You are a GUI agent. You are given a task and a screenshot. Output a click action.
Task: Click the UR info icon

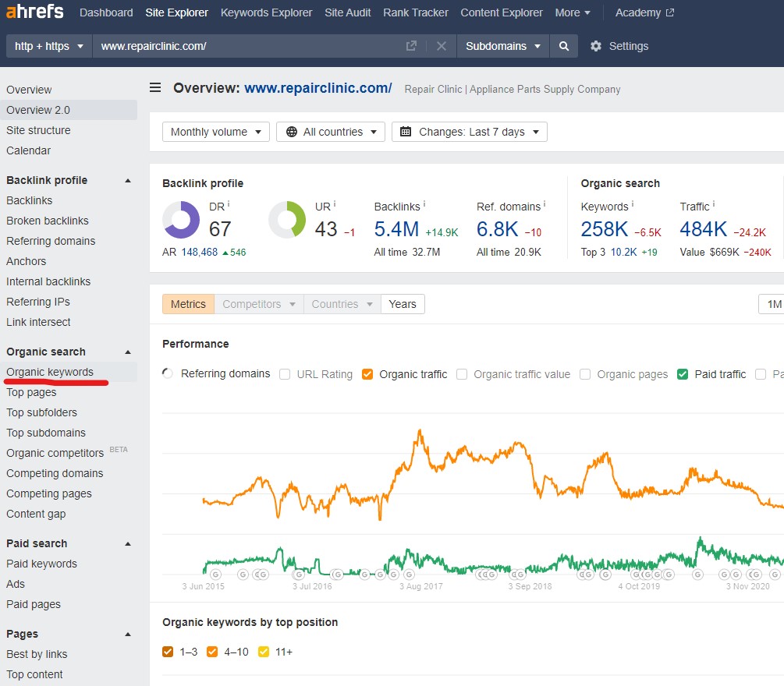point(335,204)
